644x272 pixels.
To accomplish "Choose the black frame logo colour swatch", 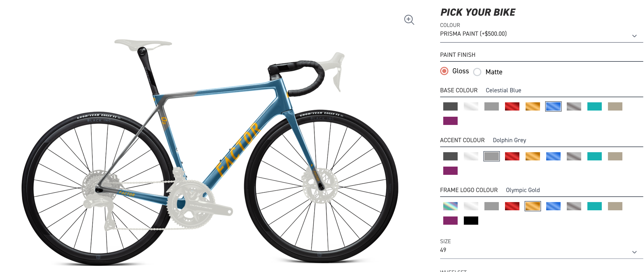I will pos(471,221).
